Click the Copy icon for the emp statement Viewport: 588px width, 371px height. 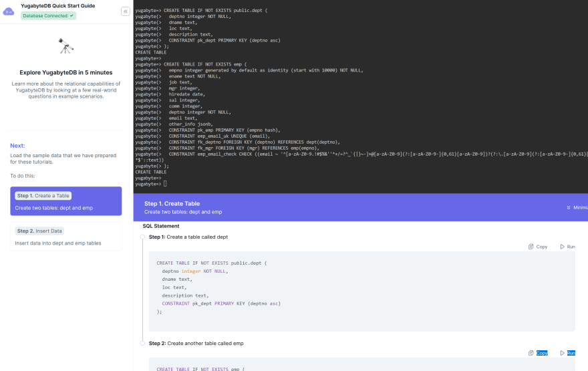pyautogui.click(x=531, y=353)
